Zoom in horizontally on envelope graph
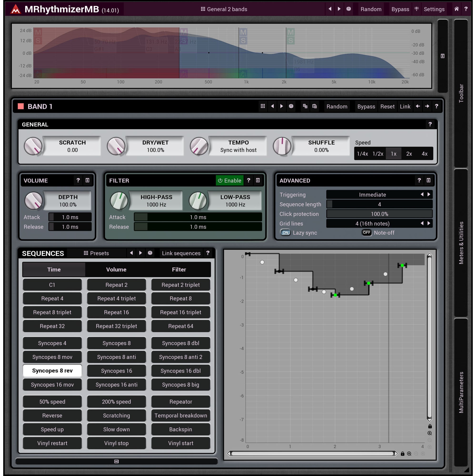 tap(409, 454)
